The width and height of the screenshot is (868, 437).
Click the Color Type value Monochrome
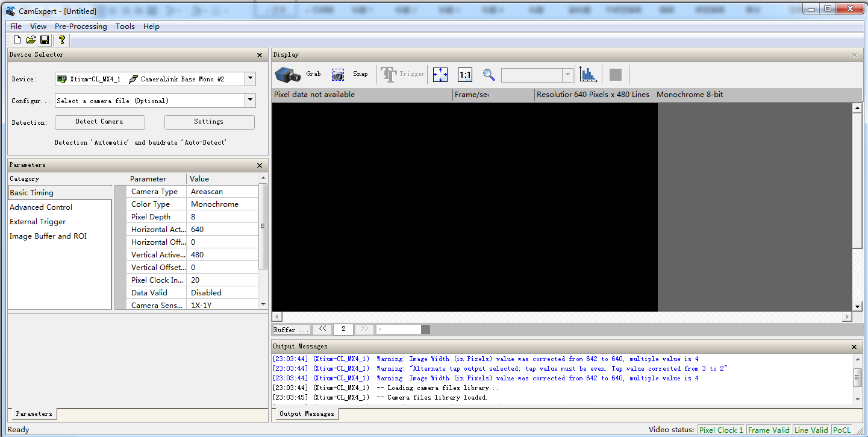[x=222, y=204]
